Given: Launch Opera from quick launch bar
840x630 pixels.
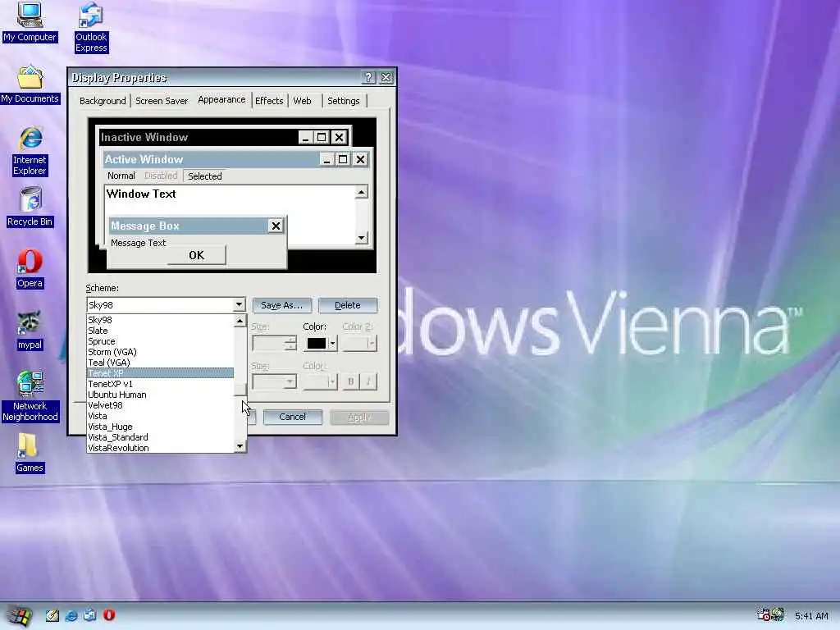Looking at the screenshot, I should (x=109, y=615).
